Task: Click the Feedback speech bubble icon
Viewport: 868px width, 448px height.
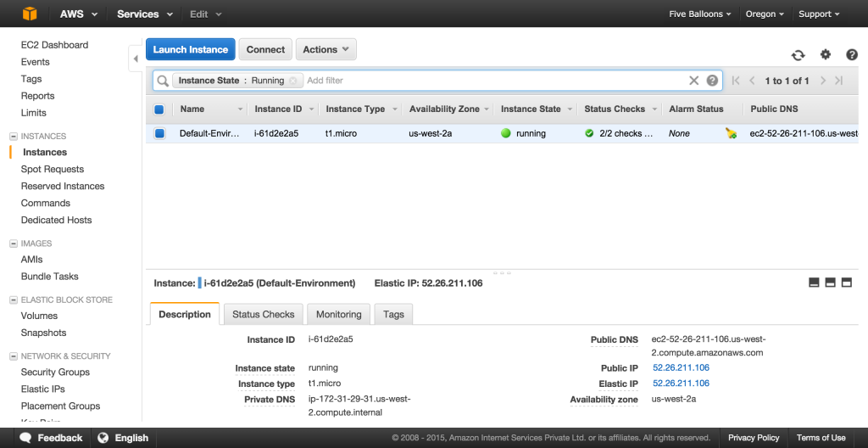Action: pos(25,438)
